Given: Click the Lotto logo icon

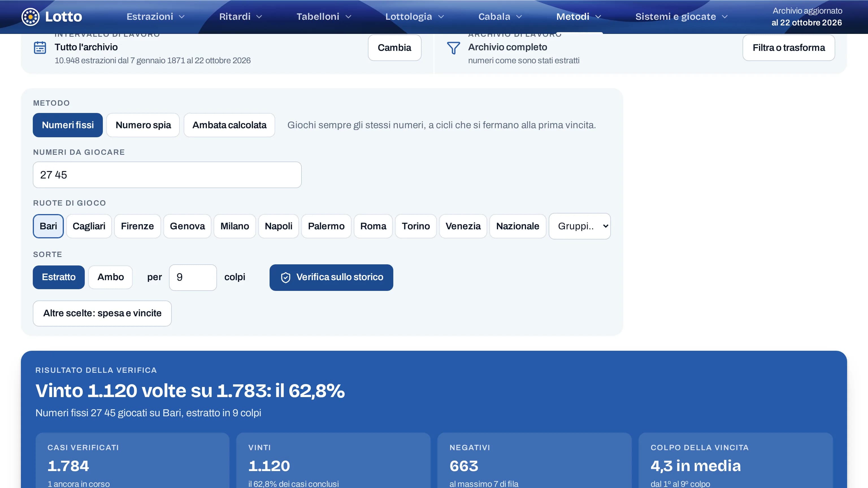Looking at the screenshot, I should click(x=30, y=16).
